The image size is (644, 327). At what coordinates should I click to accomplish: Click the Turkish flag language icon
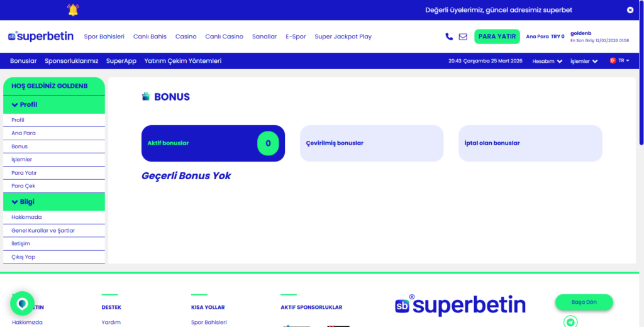pyautogui.click(x=613, y=61)
